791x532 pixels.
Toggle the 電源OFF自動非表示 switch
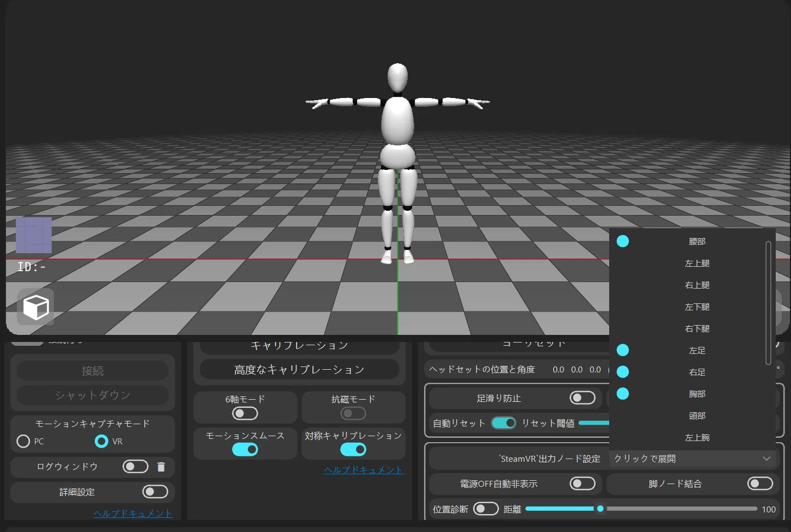coord(582,484)
